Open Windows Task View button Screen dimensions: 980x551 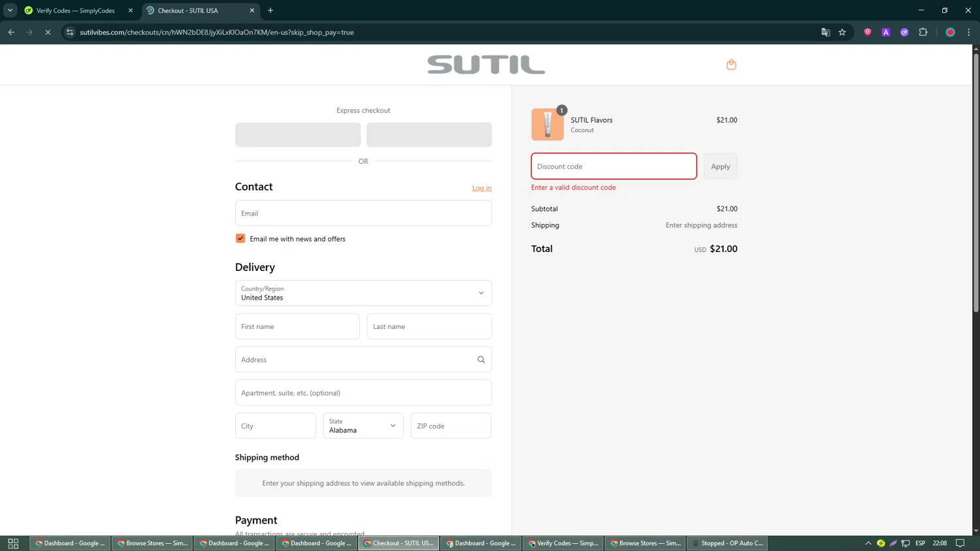tap(13, 543)
